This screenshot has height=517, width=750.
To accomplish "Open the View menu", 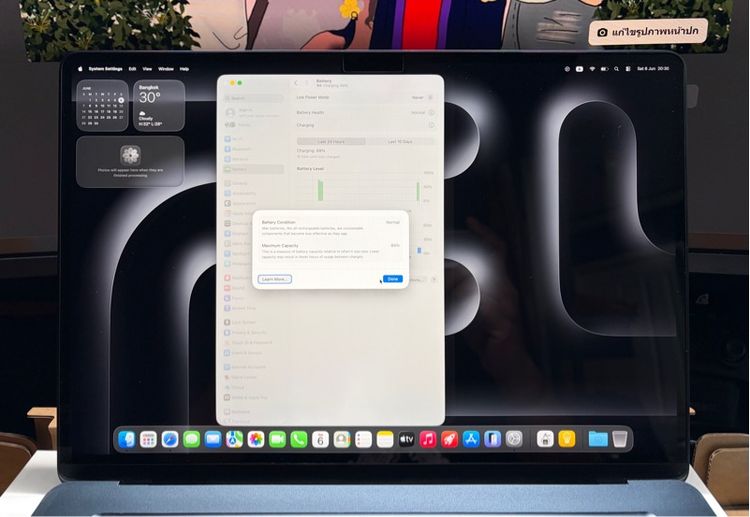I will pyautogui.click(x=147, y=69).
